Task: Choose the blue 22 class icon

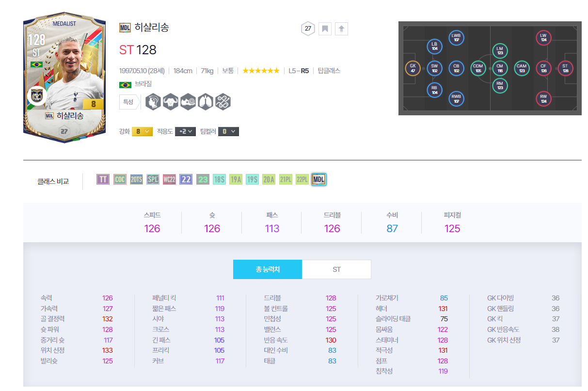Action: (x=186, y=179)
